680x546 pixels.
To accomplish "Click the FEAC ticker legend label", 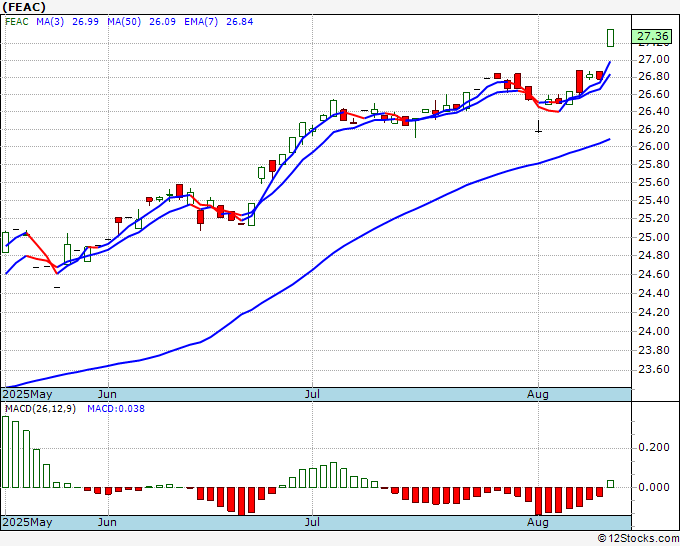I will pos(17,22).
